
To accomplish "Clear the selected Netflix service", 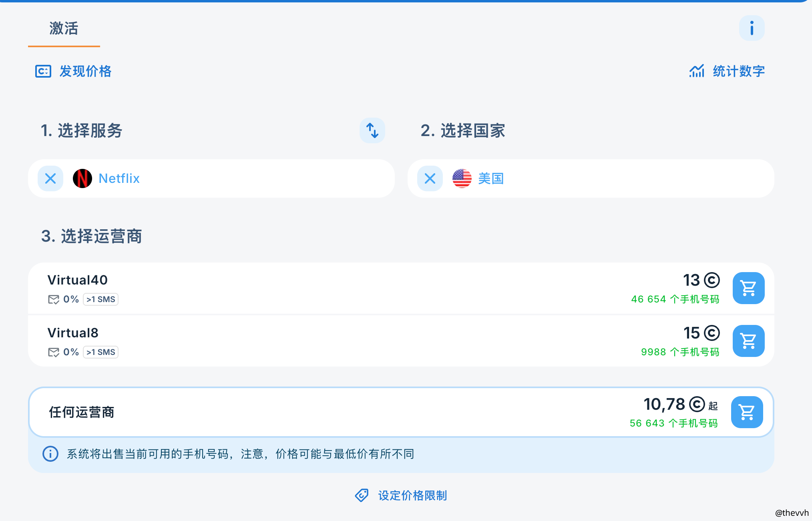I will tap(50, 178).
